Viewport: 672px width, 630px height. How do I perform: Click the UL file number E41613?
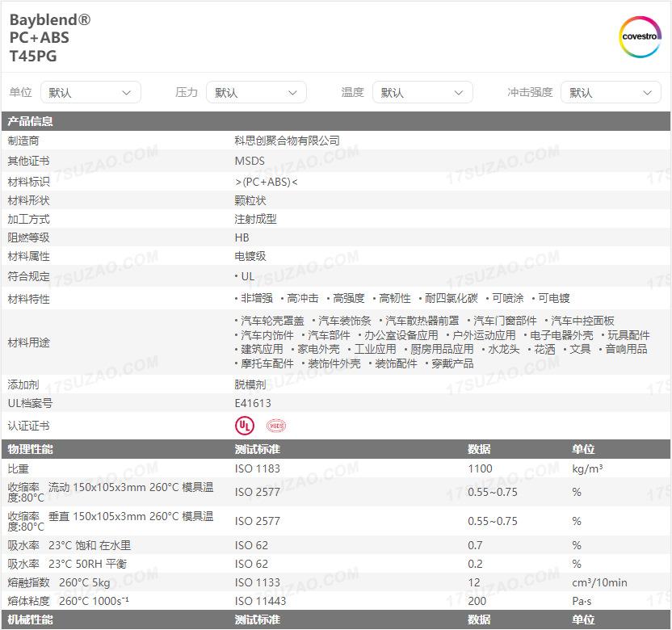click(x=253, y=403)
